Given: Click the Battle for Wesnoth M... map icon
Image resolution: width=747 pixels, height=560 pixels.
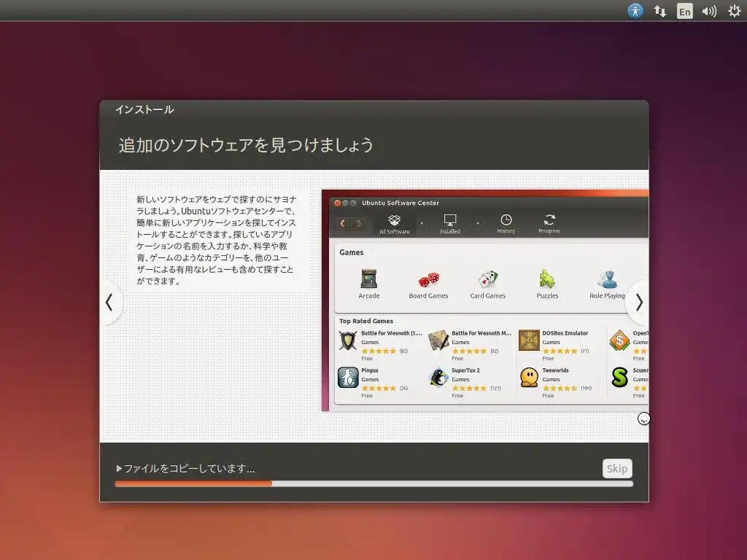Looking at the screenshot, I should point(438,341).
